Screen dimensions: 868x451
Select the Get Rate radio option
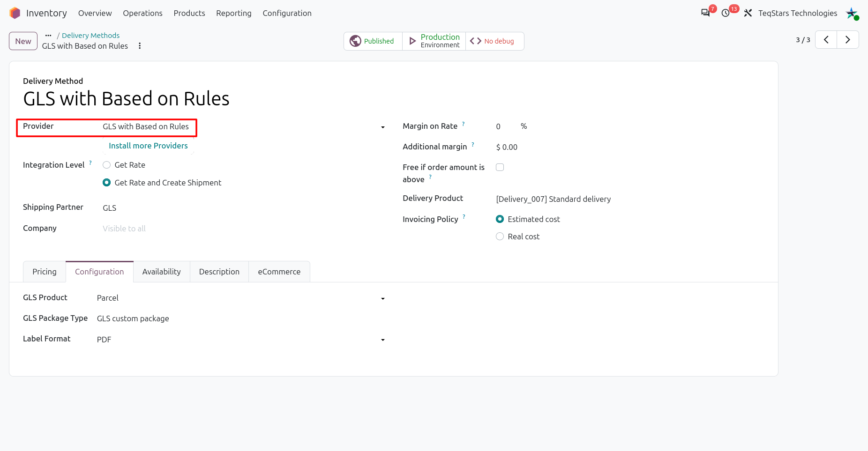click(x=107, y=165)
